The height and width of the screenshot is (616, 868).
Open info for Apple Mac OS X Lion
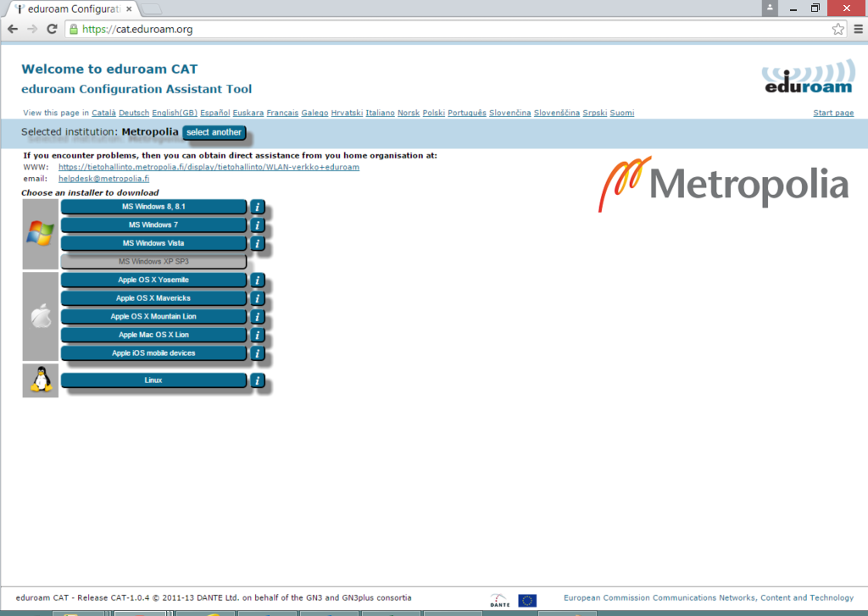[257, 335]
